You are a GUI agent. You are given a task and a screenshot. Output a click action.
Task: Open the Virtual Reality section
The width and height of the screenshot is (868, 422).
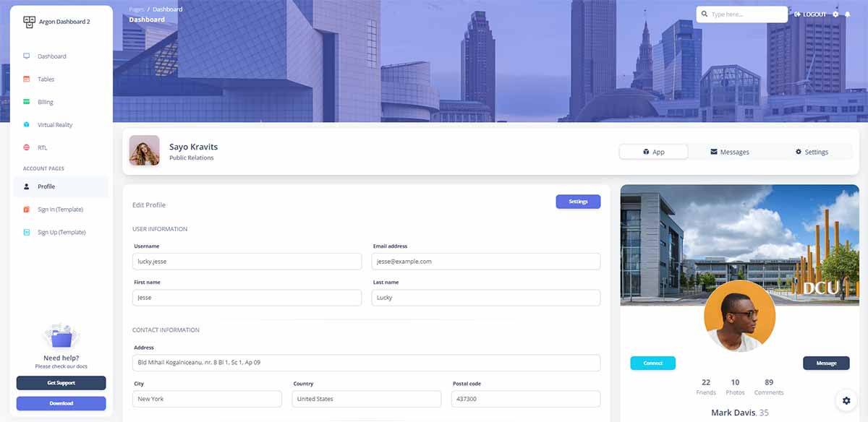coord(54,124)
